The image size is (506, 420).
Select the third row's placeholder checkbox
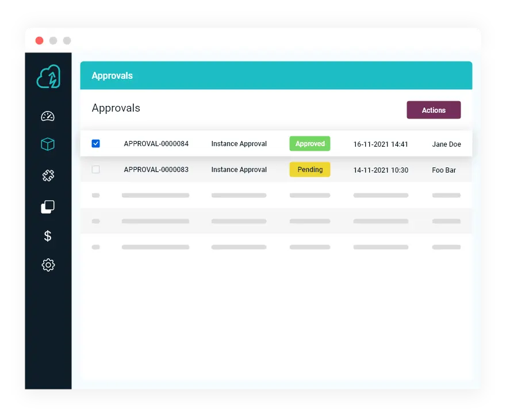coord(95,195)
